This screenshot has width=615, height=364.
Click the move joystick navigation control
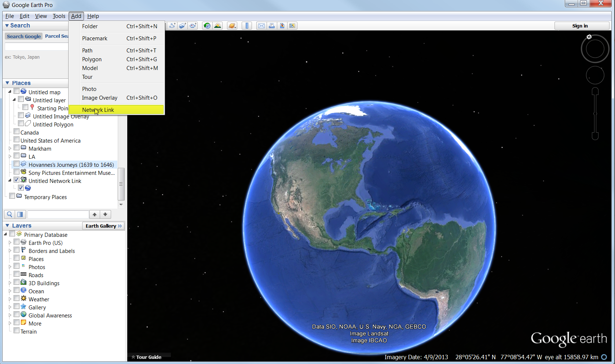595,76
